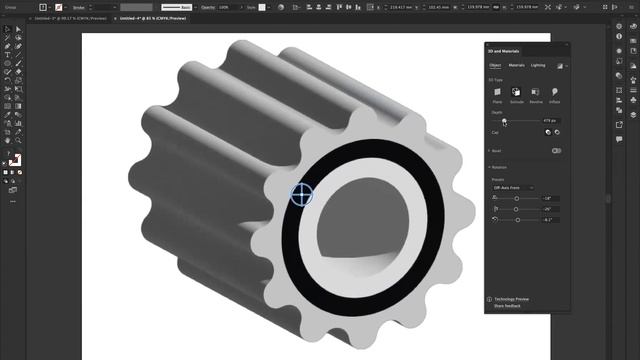The image size is (640, 360).
Task: Click the 3D and Materials panel title tab
Action: pos(503,51)
